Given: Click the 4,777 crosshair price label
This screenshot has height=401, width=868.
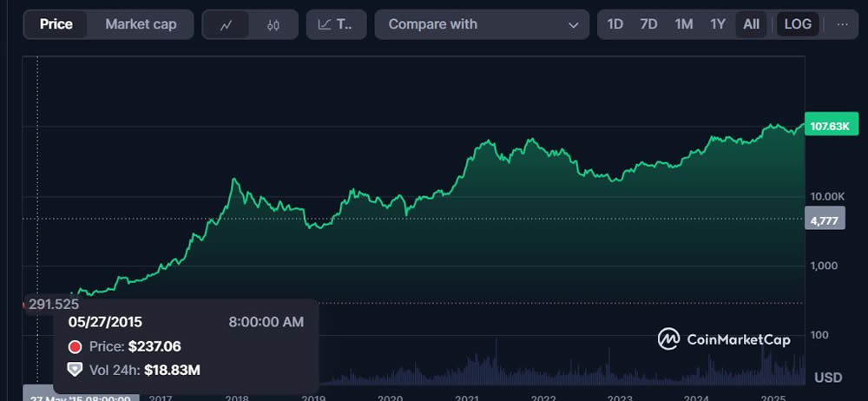Looking at the screenshot, I should 823,220.
